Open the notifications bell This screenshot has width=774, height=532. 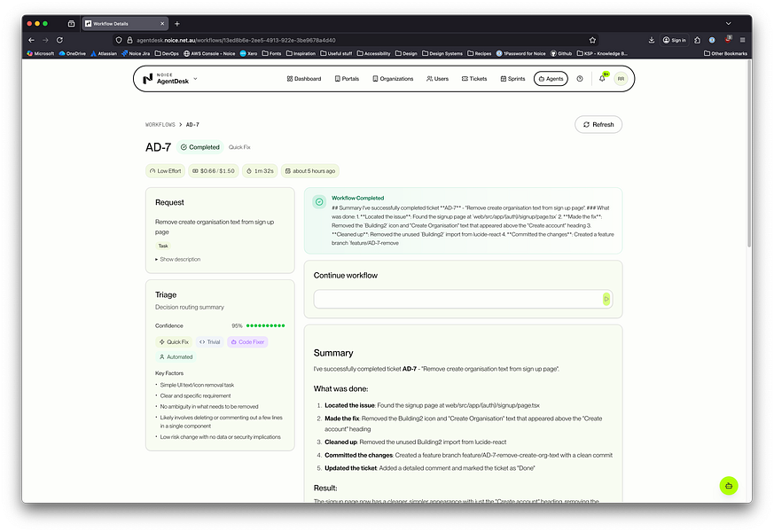(602, 78)
